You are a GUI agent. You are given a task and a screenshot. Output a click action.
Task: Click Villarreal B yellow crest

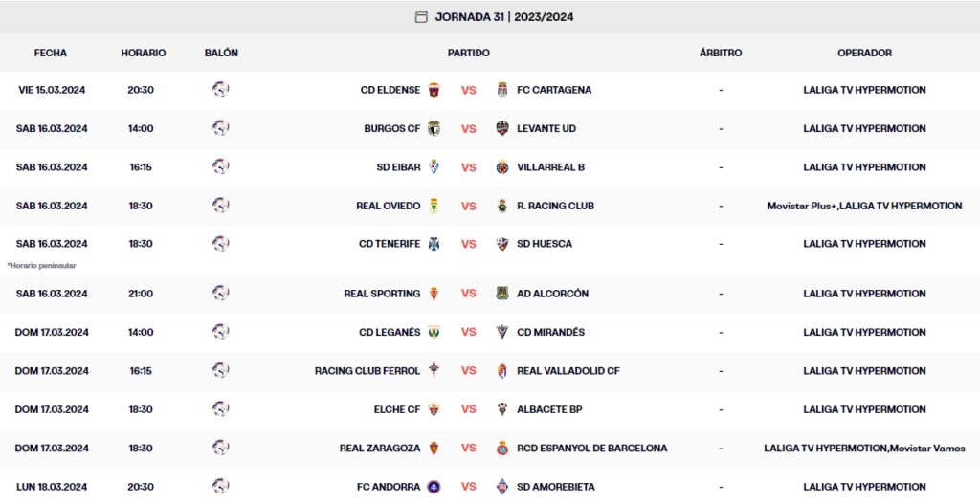click(502, 167)
